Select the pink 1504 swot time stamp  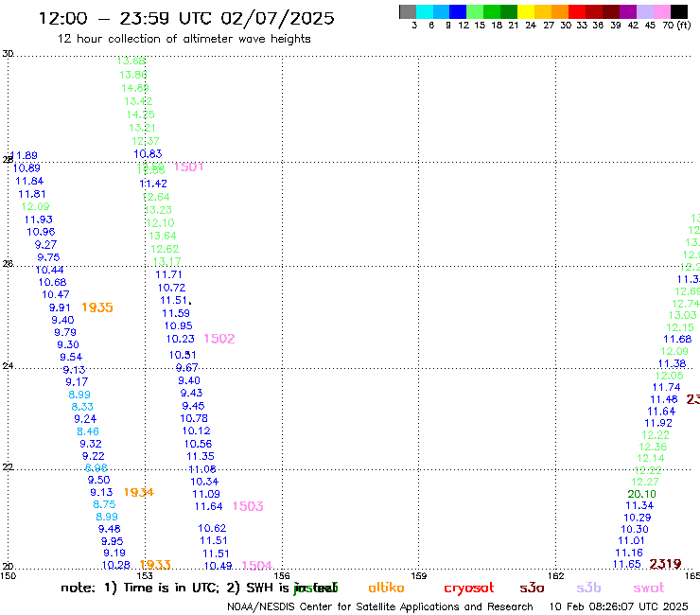point(256,566)
